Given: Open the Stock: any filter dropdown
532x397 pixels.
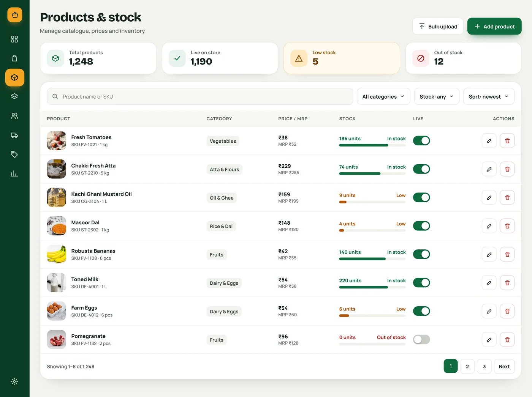Looking at the screenshot, I should point(437,96).
